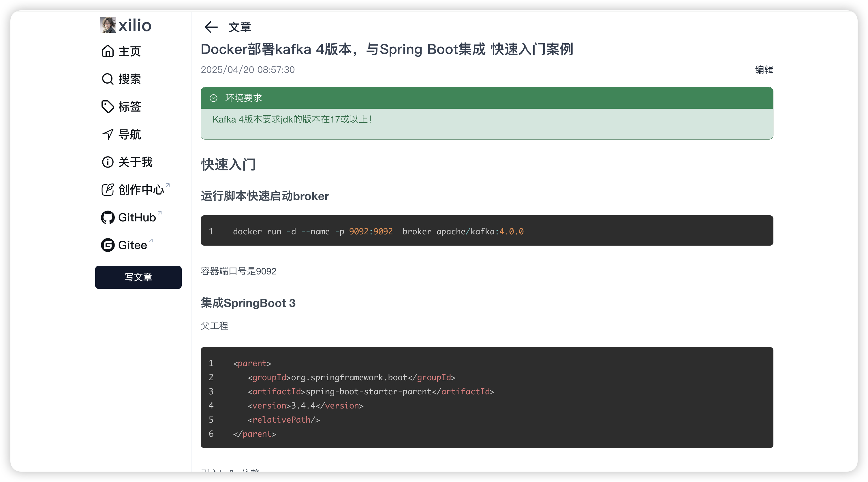The image size is (868, 482).
Task: Click the back arrow icon
Action: tap(211, 27)
